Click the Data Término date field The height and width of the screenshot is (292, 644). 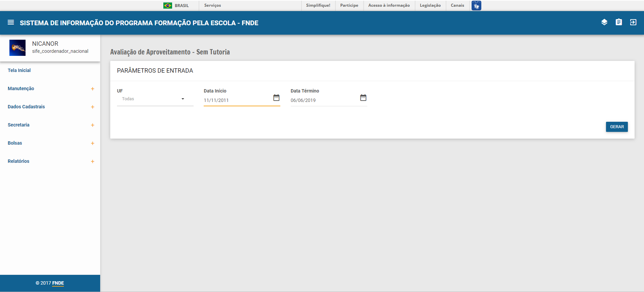point(323,100)
